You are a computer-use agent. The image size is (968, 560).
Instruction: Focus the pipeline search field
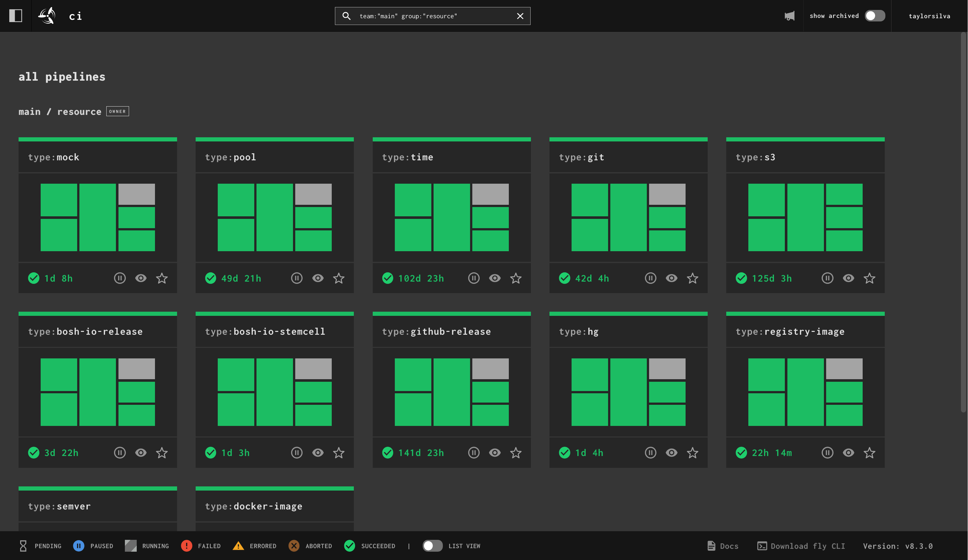point(433,16)
